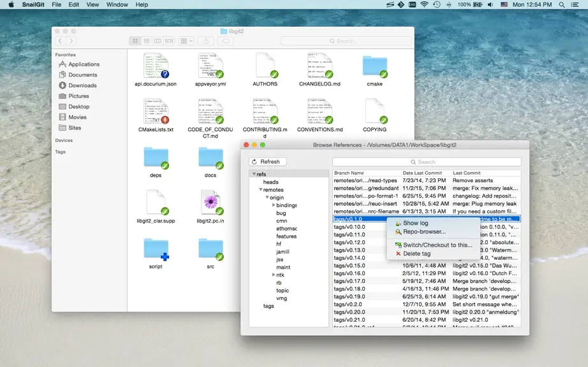Screen dimensions: 588x367
Task: Open the Window menu
Action: 117,4
